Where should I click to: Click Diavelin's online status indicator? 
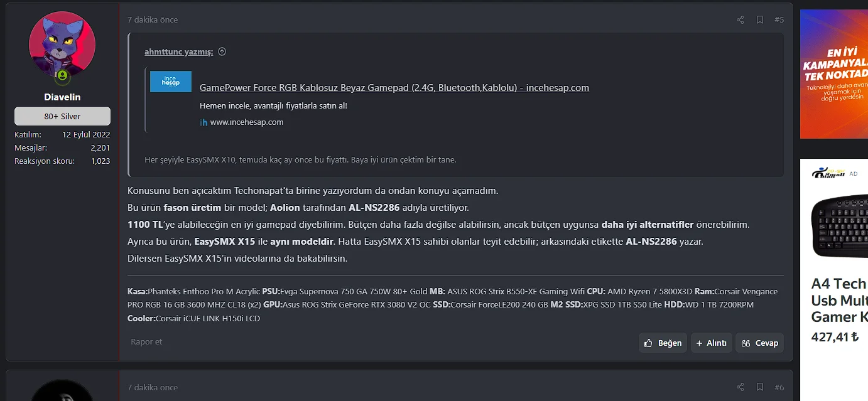62,76
